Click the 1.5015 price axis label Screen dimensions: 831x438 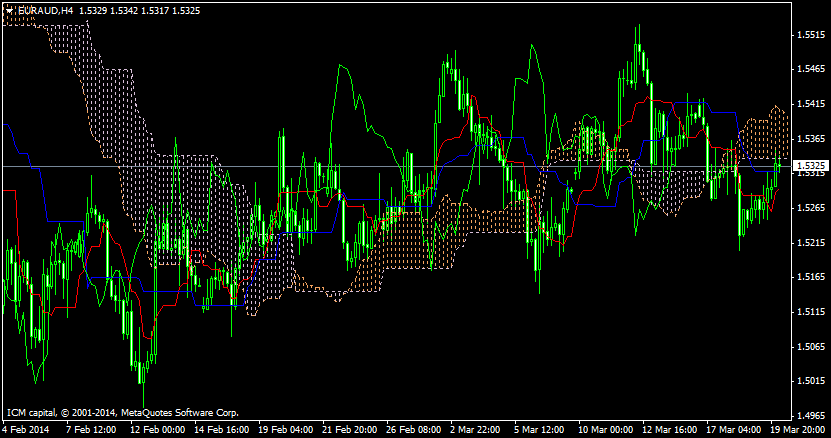point(811,381)
